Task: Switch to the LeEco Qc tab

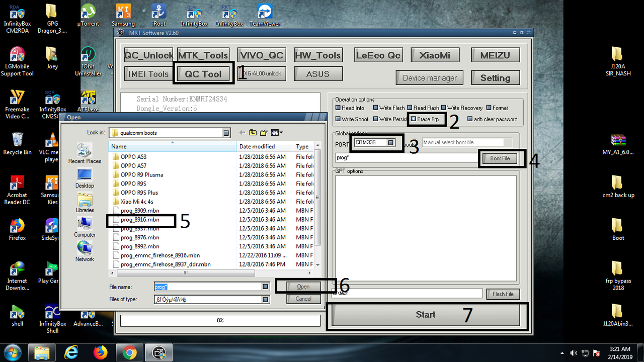Action: click(x=378, y=55)
